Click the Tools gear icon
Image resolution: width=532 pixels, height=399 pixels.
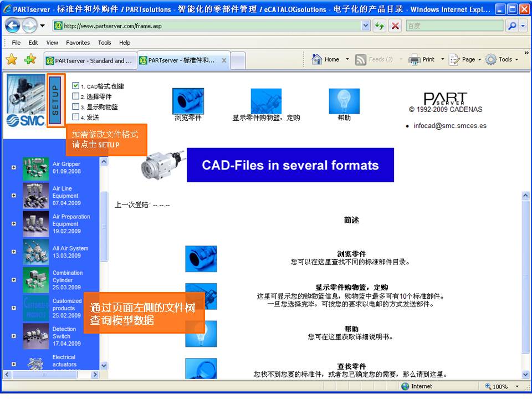pos(490,60)
